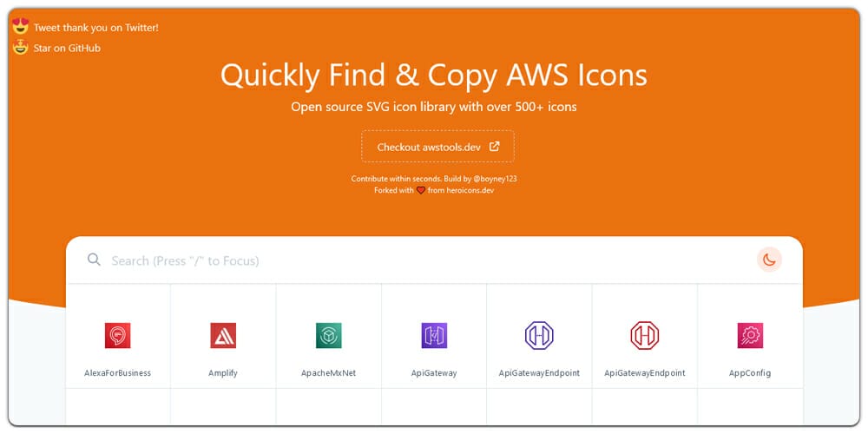Visit the heroicons.dev link
868x434 pixels.
[460, 190]
